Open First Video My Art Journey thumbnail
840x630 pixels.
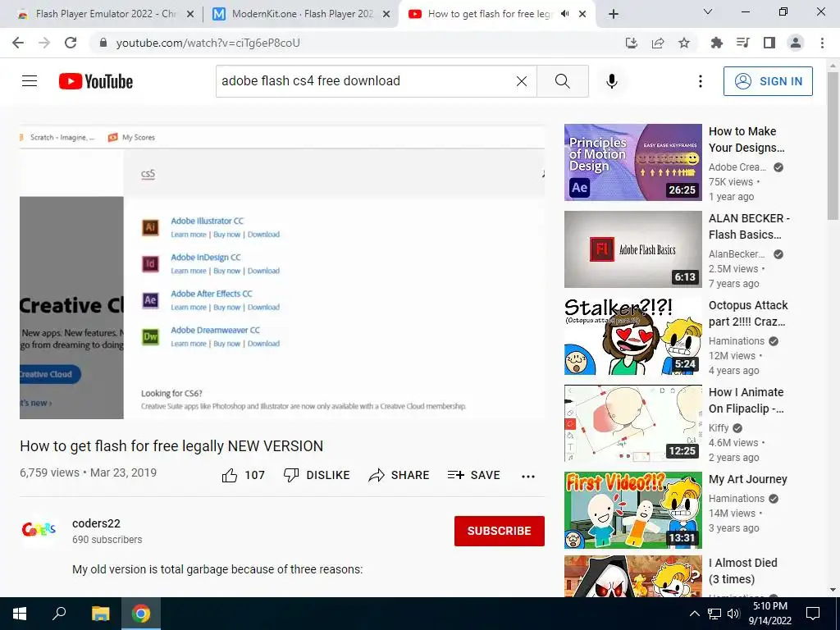[x=632, y=510]
